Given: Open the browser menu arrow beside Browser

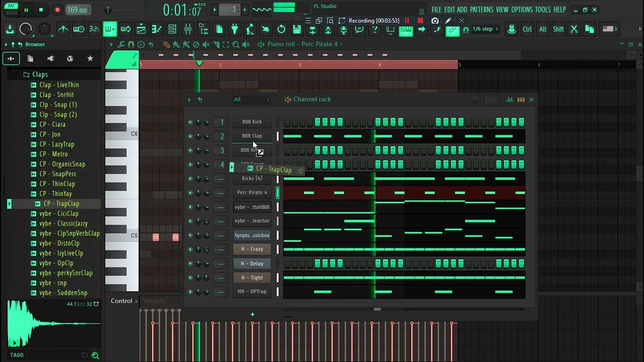Looking at the screenshot, I should click(6, 44).
